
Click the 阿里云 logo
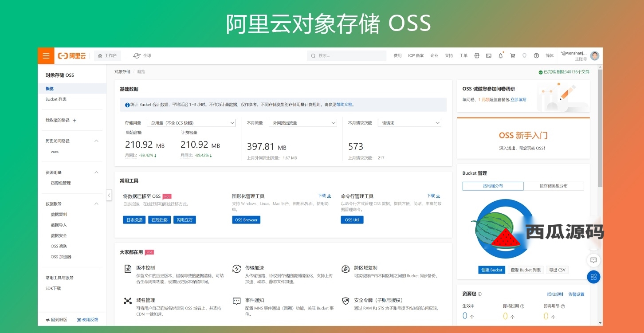72,56
